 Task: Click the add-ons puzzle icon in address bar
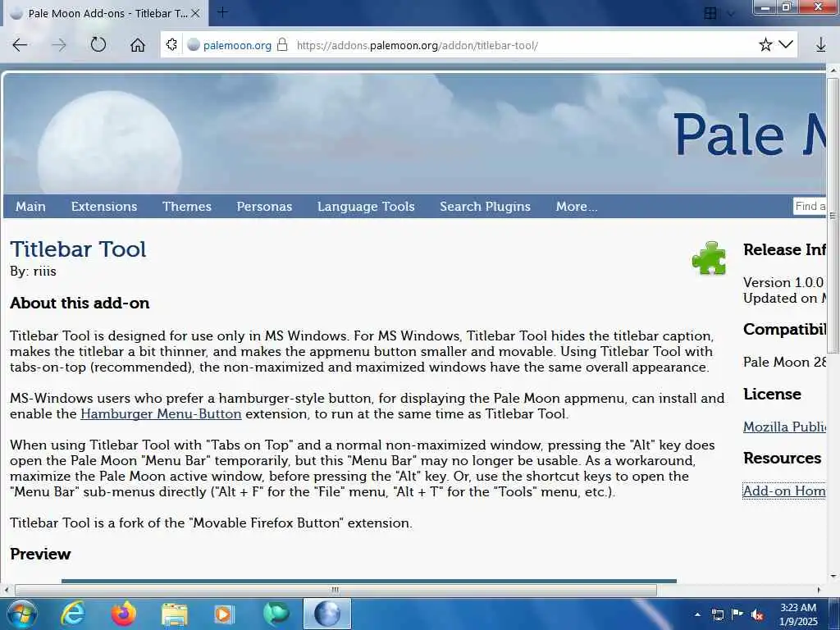click(171, 44)
